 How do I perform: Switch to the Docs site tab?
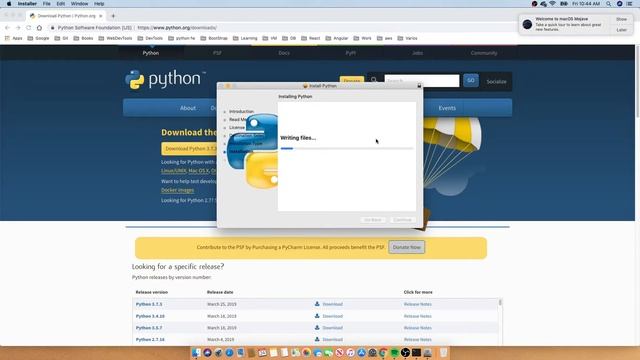tap(284, 53)
